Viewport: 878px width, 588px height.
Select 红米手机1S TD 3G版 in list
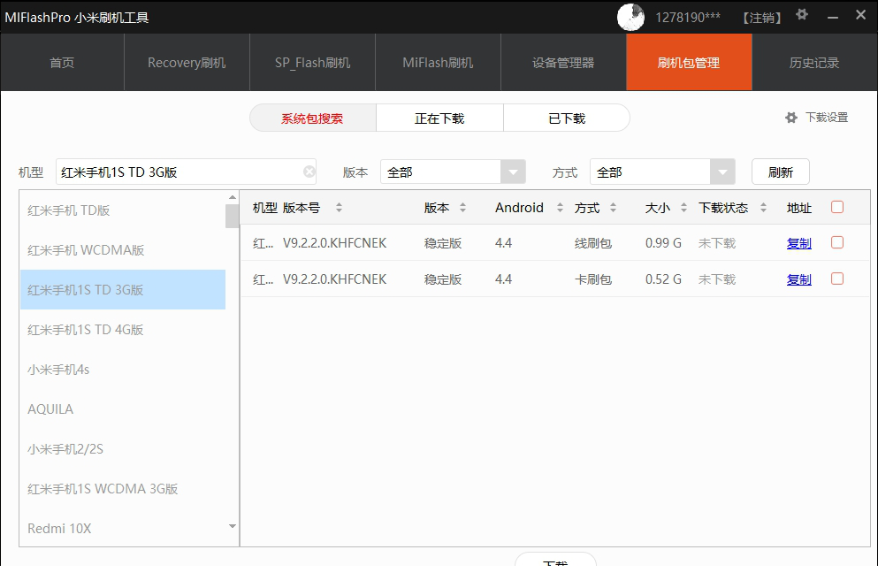(x=123, y=289)
